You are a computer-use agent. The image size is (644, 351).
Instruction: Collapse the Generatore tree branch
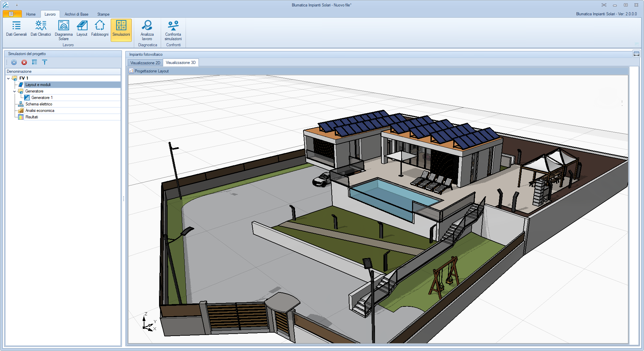coord(14,91)
